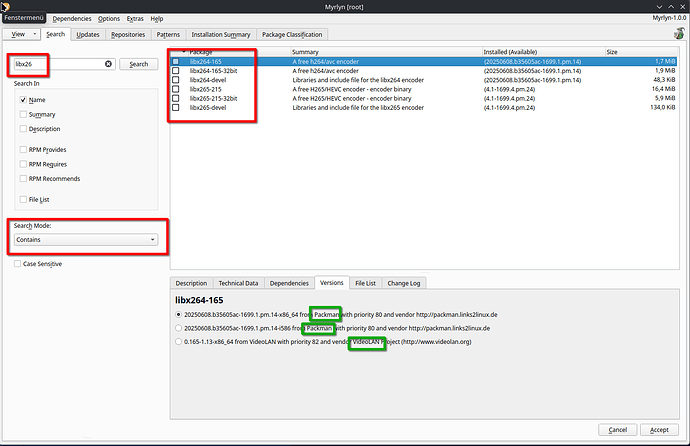This screenshot has height=446, width=690.
Task: Switch to the Patterns tab
Action: [168, 34]
